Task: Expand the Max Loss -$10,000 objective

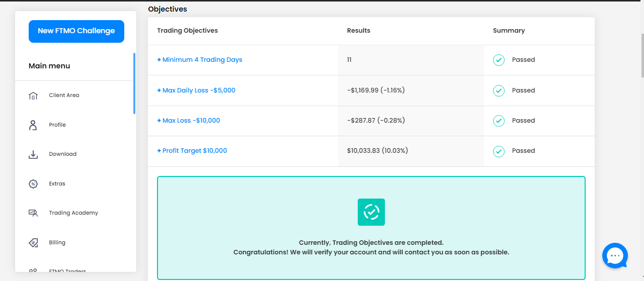Action: pos(189,121)
